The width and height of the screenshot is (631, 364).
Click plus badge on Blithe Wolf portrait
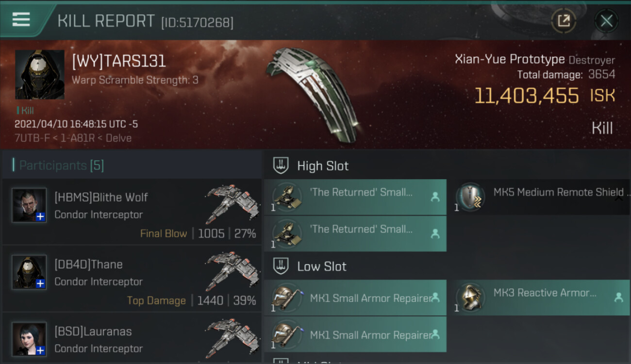tap(41, 217)
